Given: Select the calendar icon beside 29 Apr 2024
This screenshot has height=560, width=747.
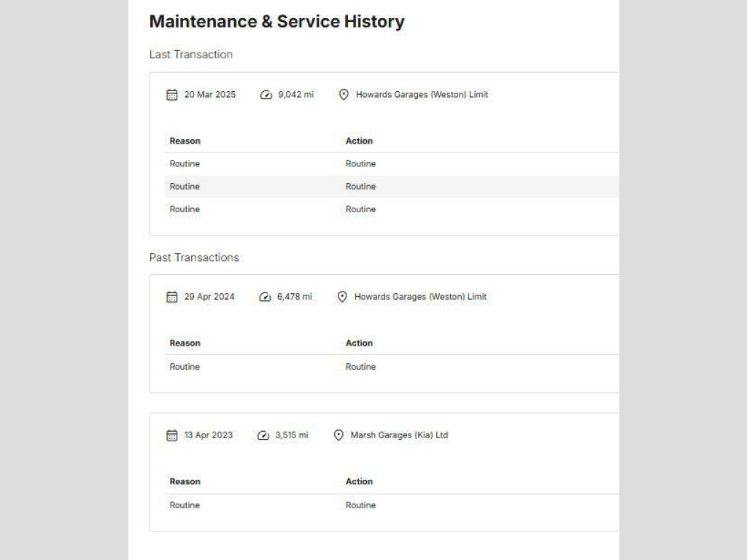Looking at the screenshot, I should pyautogui.click(x=172, y=297).
